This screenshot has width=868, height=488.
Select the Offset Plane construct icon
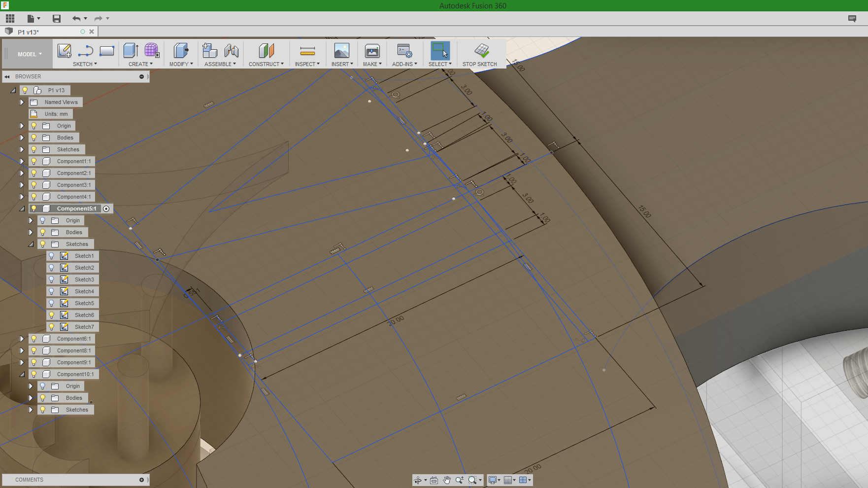click(x=266, y=50)
